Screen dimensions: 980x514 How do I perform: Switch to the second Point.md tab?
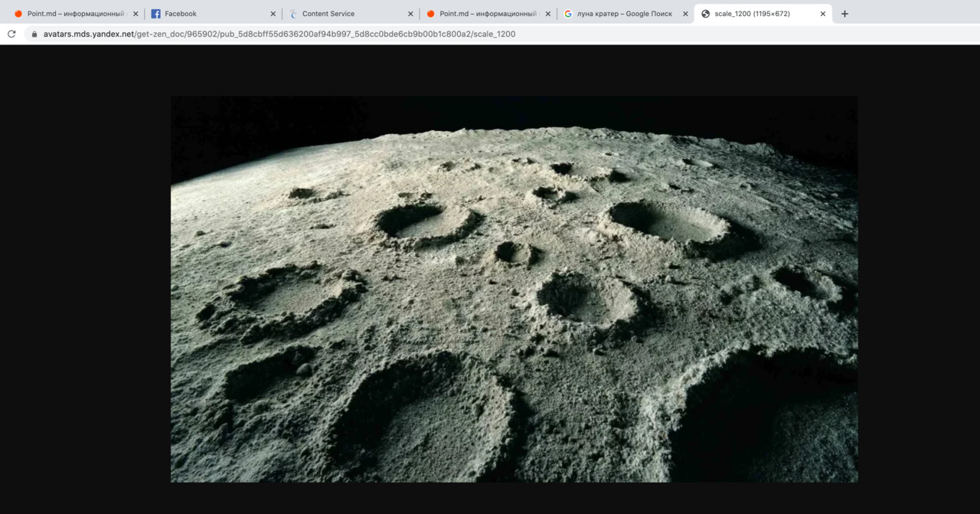(488, 14)
